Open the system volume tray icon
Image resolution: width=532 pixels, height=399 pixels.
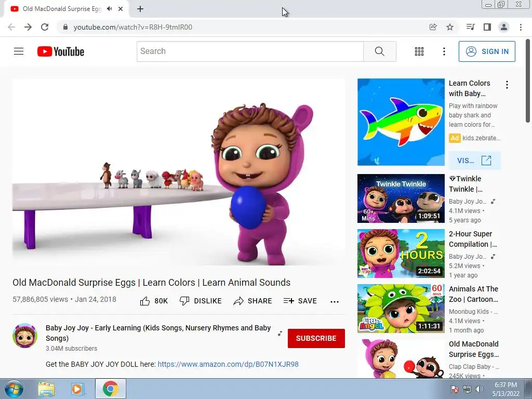(x=480, y=389)
